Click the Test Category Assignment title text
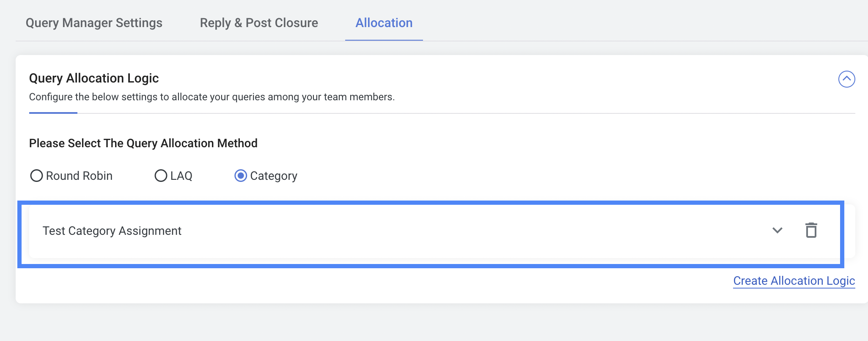The image size is (868, 341). pos(112,231)
